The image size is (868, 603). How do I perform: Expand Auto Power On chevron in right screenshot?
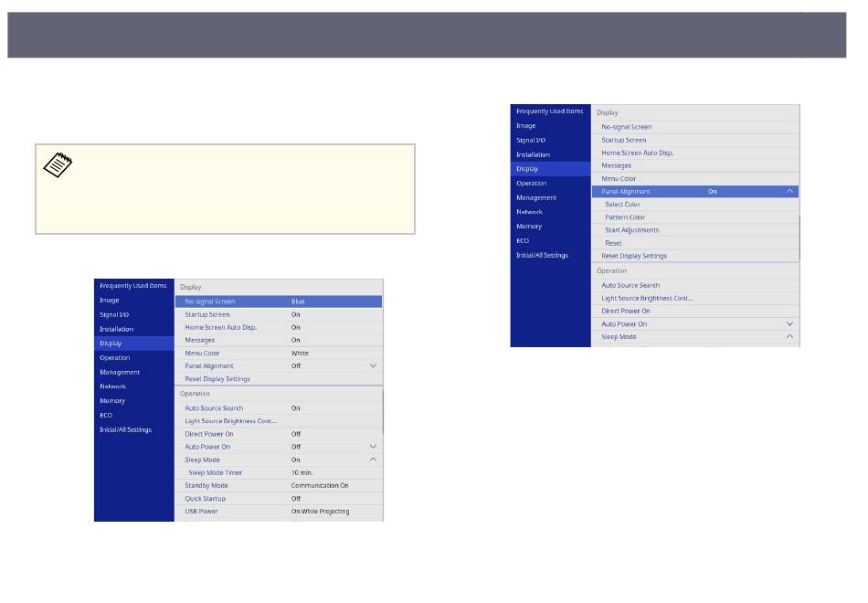coord(789,324)
